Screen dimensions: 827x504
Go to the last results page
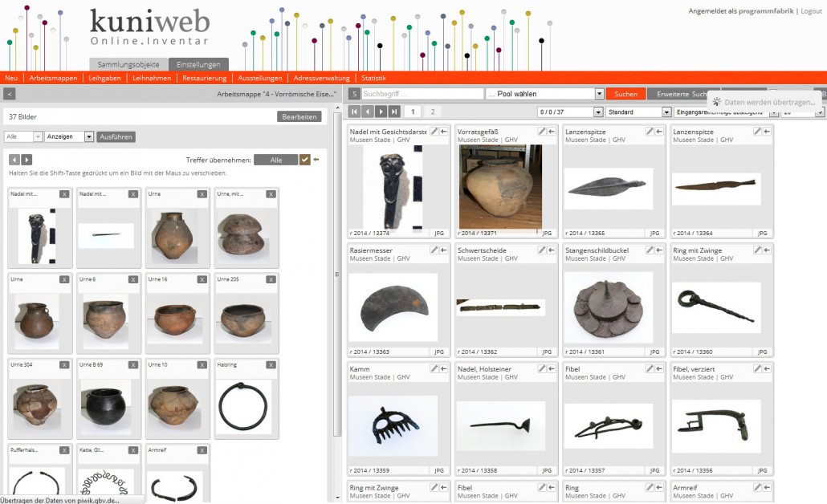(x=394, y=112)
